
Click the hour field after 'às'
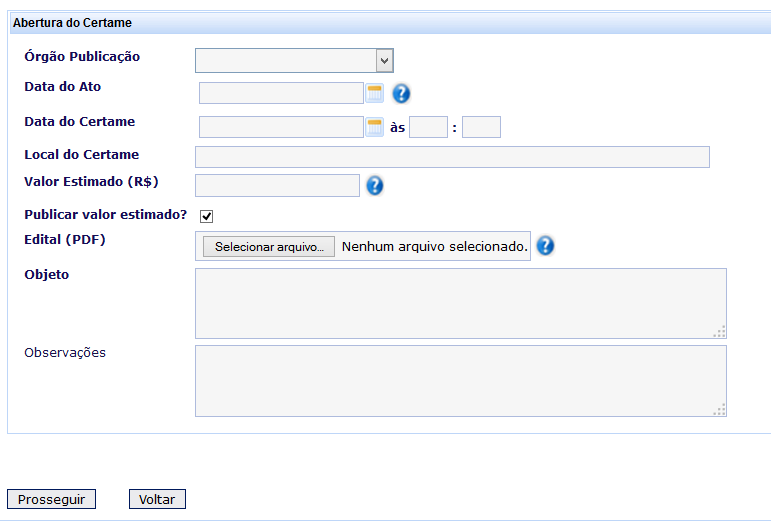tap(428, 127)
